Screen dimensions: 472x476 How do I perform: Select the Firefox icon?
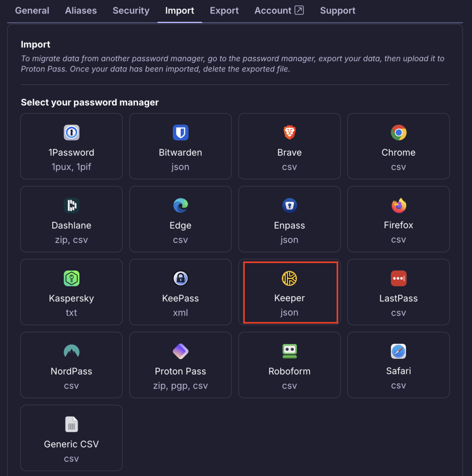click(399, 205)
